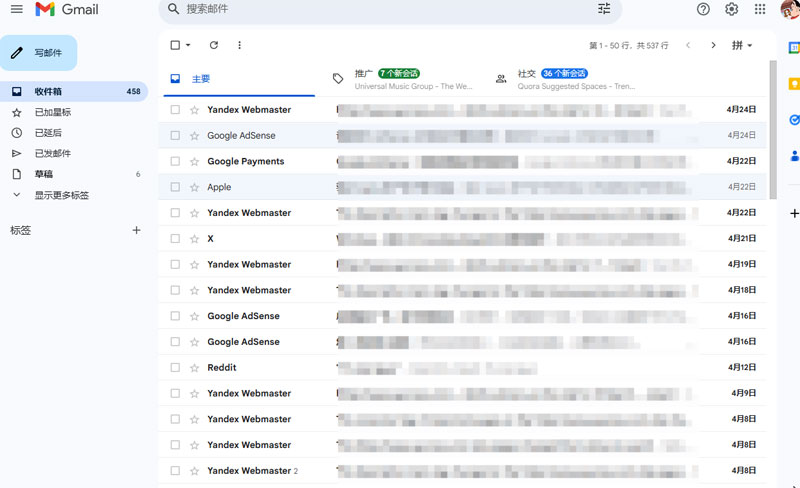
Task: Open the April 18 Yandex Webmaster email
Action: tap(462, 290)
